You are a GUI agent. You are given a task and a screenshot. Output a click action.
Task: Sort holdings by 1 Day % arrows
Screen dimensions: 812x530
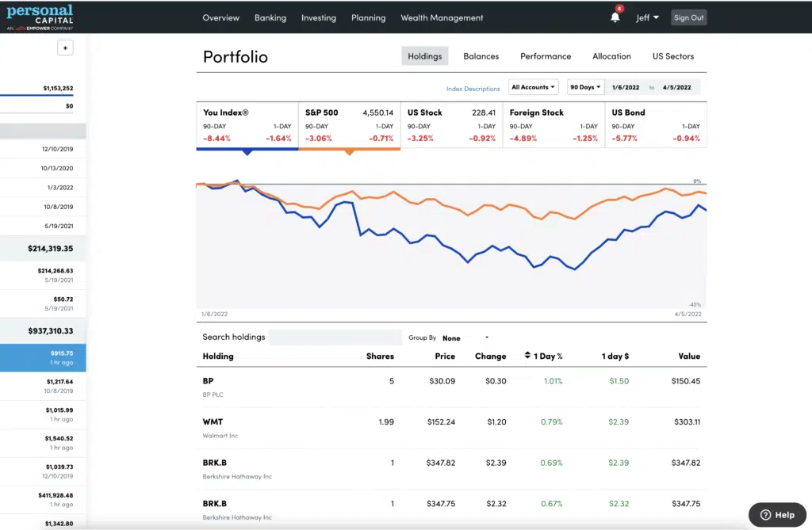point(528,357)
